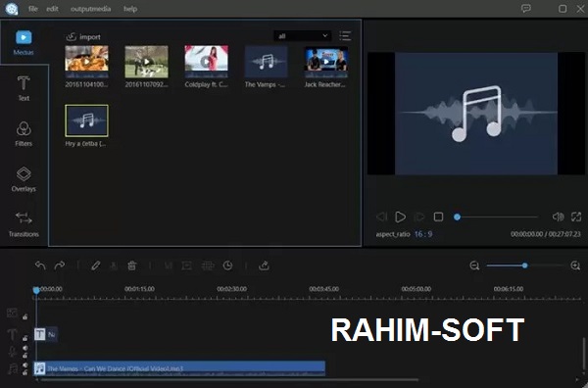Click the video track picture icon
Image resolution: width=588 pixels, height=388 pixels.
pos(12,313)
